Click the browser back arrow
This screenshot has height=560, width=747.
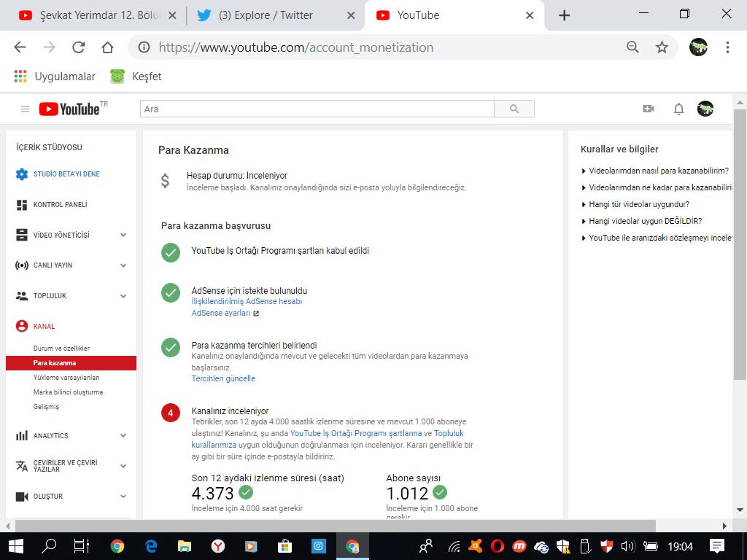click(x=20, y=47)
